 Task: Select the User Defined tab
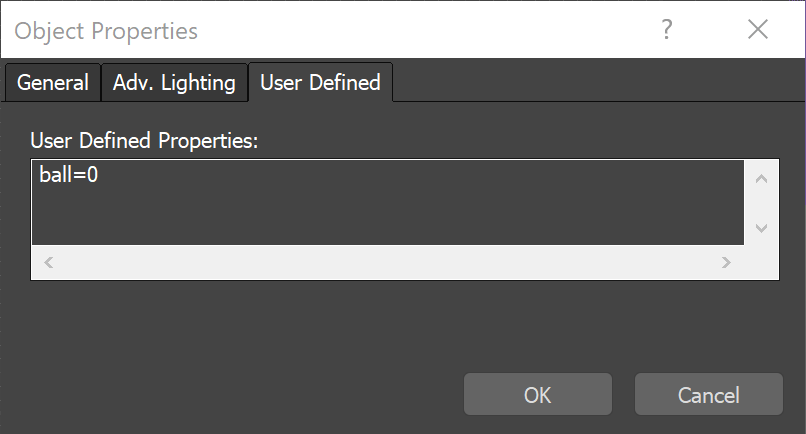[x=320, y=83]
